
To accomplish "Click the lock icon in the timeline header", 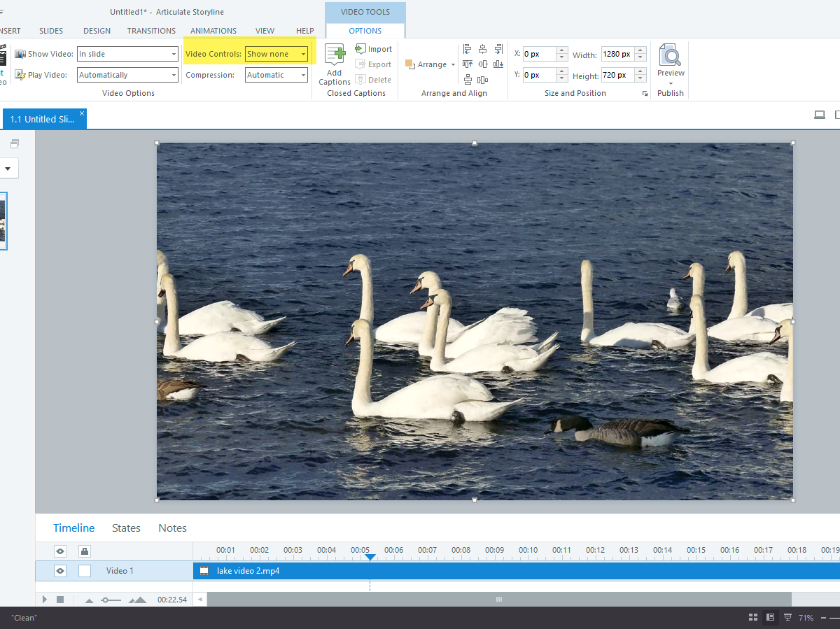I will tap(84, 551).
